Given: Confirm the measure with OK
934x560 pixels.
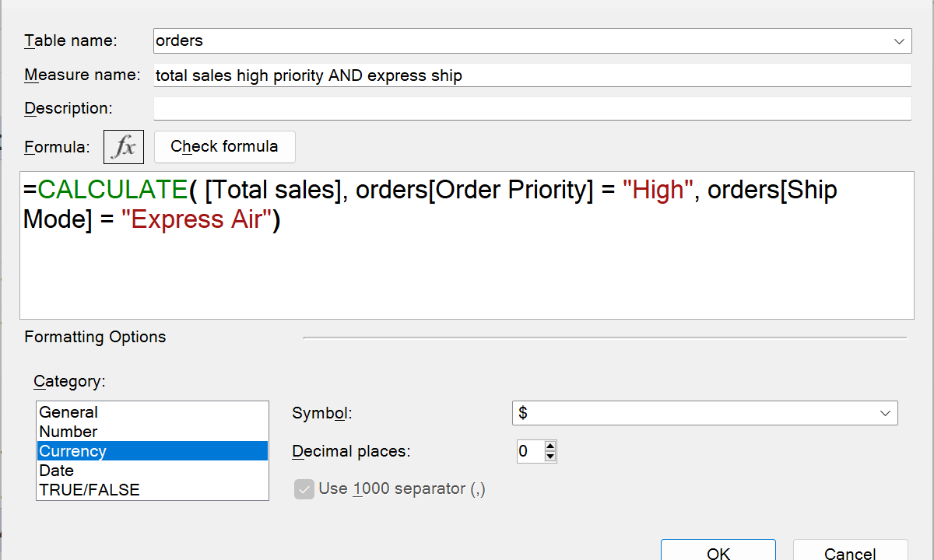Looking at the screenshot, I should [718, 551].
